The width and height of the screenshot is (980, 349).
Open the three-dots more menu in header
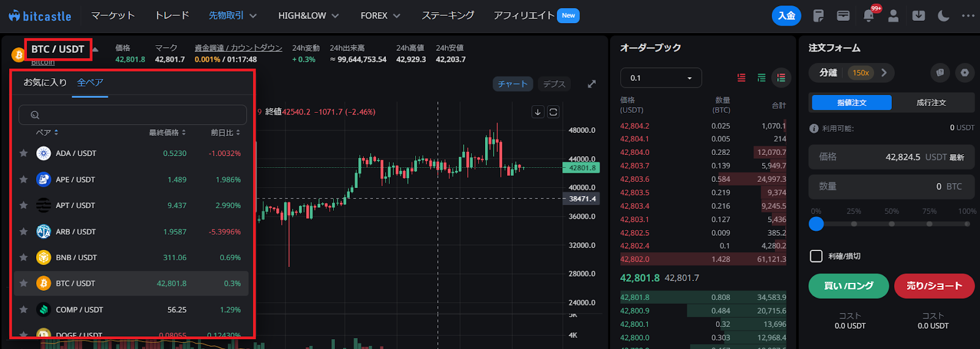(x=968, y=16)
